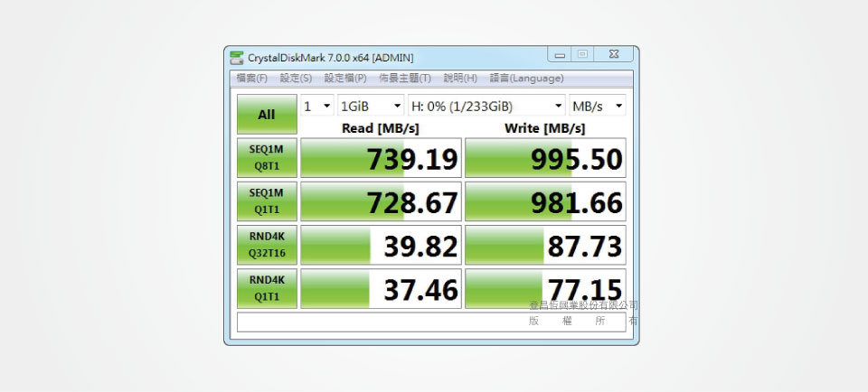Image resolution: width=868 pixels, height=392 pixels.
Task: Start the SEQ1M Q1T1 test
Action: 267,201
